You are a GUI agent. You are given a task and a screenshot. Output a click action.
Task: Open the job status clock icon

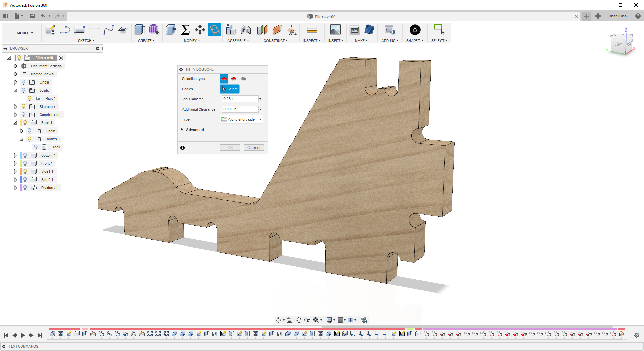coord(598,16)
